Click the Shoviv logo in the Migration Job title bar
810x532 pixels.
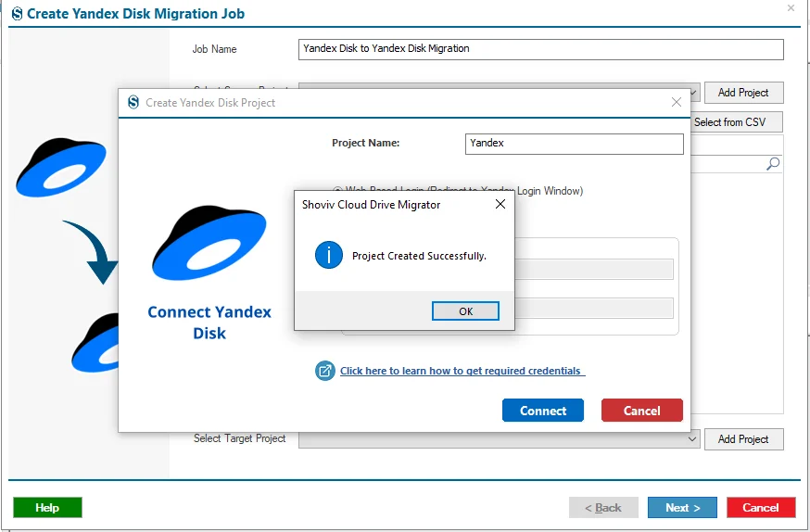tap(17, 14)
